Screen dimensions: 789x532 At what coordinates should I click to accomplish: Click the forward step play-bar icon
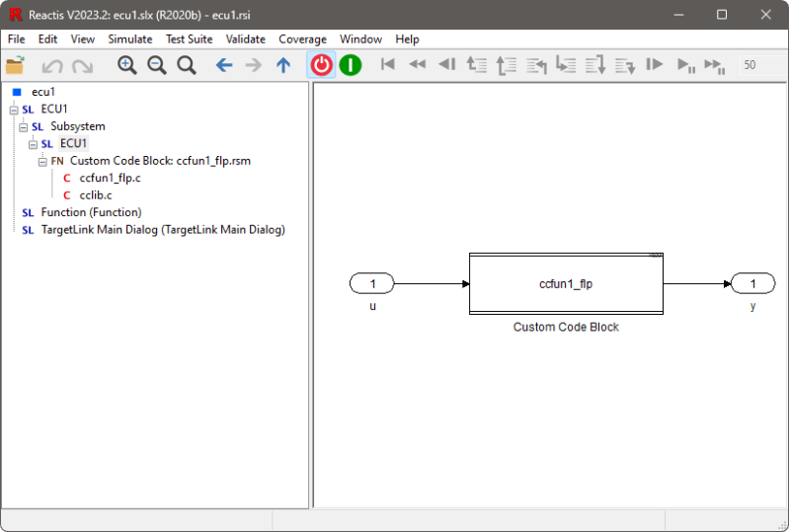click(x=654, y=64)
